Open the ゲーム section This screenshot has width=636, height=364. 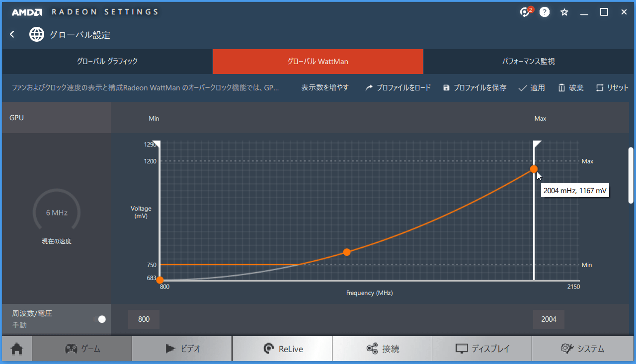pos(82,349)
